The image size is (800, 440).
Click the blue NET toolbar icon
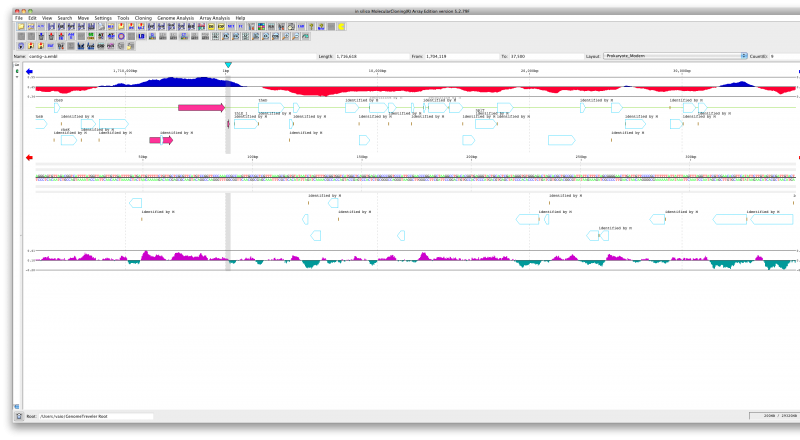pos(231,27)
